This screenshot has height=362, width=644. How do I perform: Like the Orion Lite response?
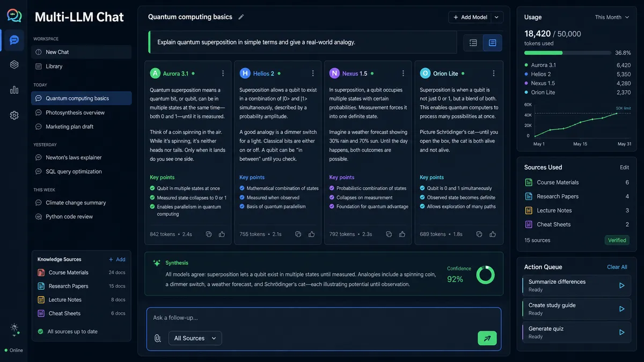pos(492,234)
